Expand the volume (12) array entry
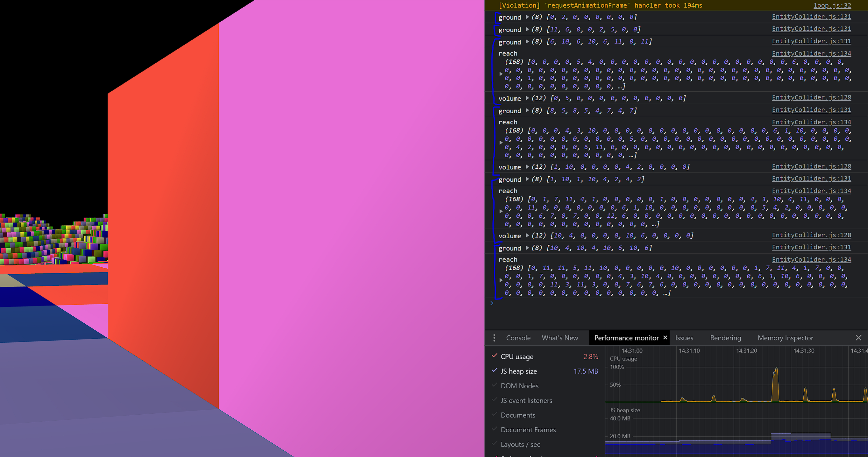The height and width of the screenshot is (457, 868). [527, 98]
